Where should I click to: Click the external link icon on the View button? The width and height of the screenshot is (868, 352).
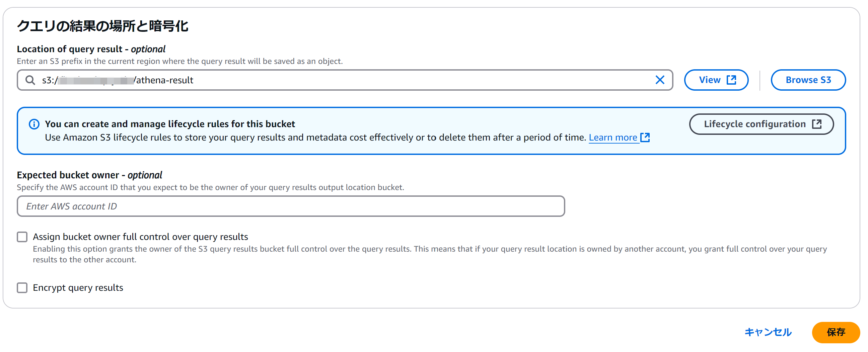(x=731, y=80)
